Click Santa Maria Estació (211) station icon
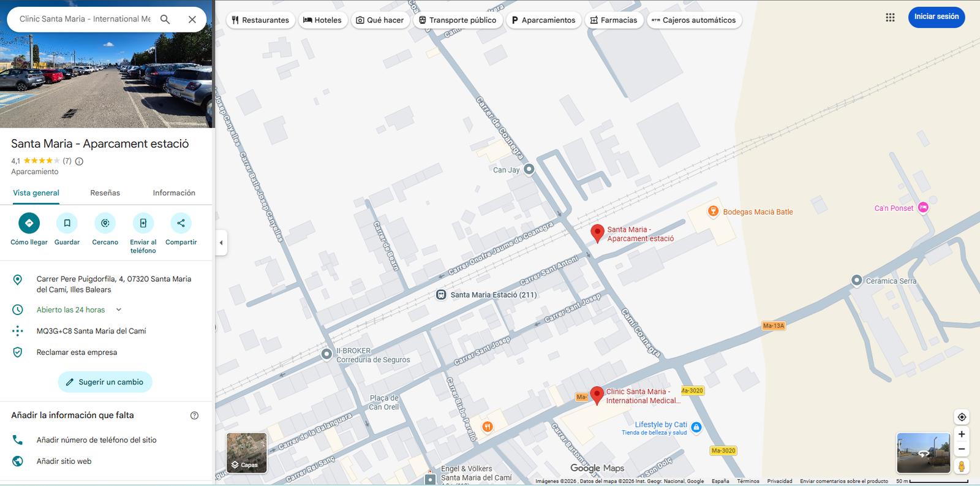 [x=440, y=295]
